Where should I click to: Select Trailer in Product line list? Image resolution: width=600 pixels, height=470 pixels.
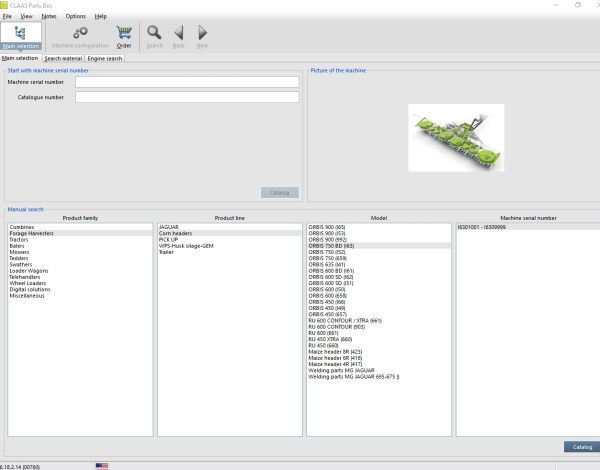click(x=230, y=252)
